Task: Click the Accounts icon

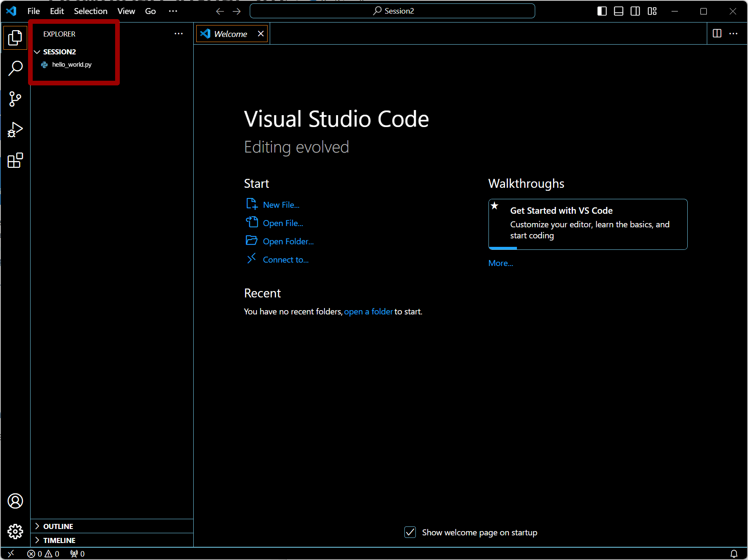Action: (x=15, y=501)
